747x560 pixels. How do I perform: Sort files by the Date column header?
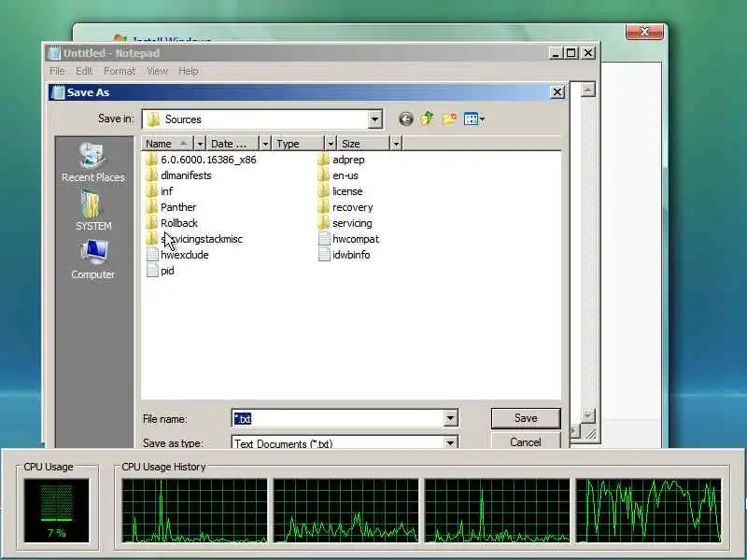(x=233, y=144)
